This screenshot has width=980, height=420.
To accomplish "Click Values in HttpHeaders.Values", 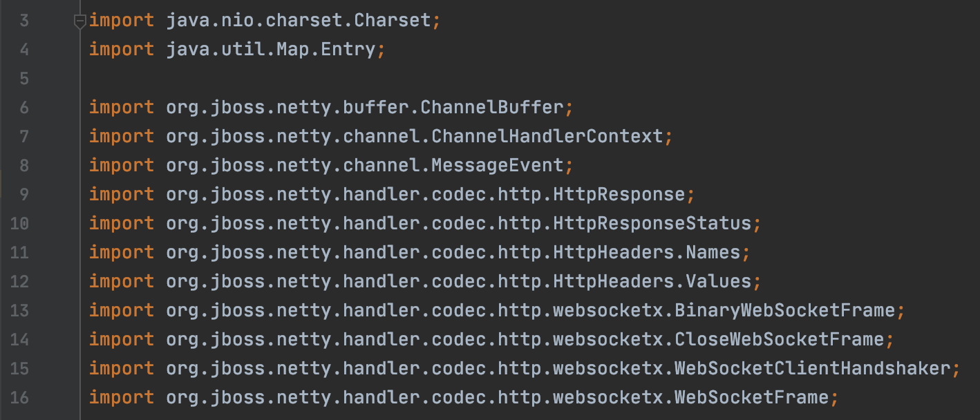I will click(719, 281).
